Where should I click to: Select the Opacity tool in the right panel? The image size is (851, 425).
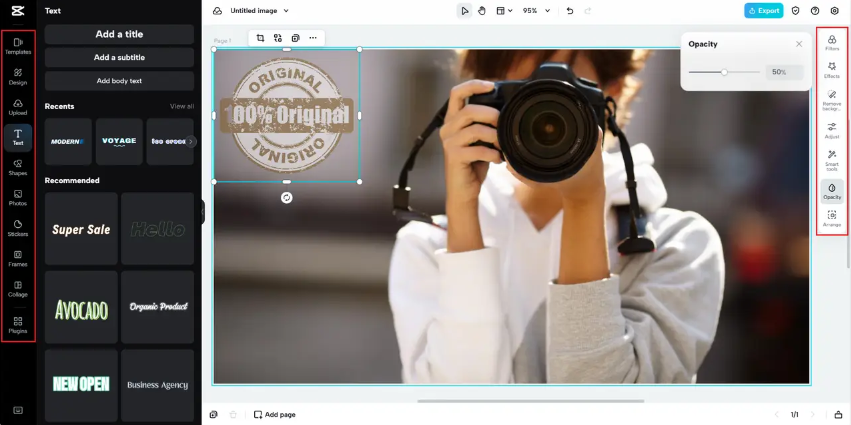coord(832,191)
